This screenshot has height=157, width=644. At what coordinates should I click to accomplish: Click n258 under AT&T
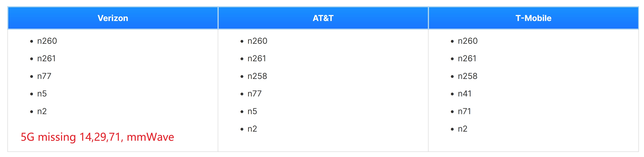[257, 76]
